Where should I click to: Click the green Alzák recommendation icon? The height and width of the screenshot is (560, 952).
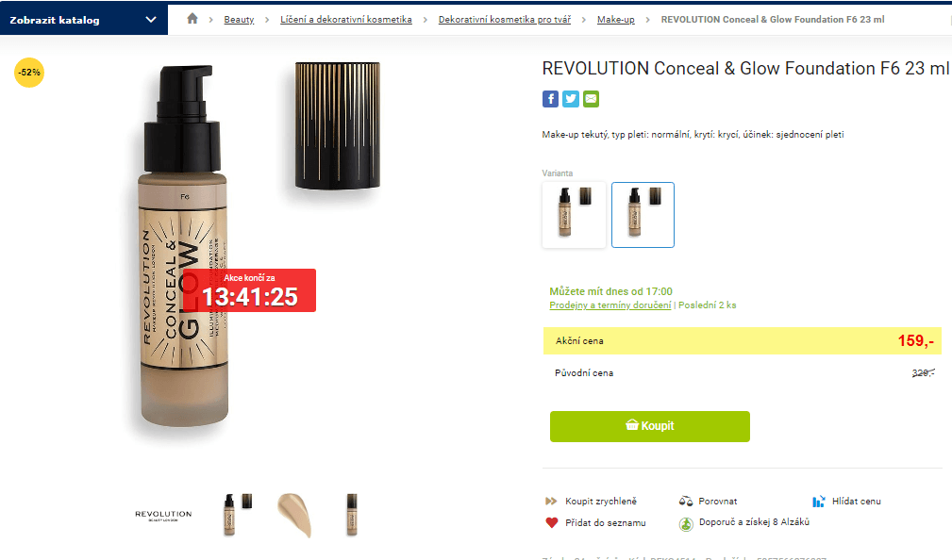(x=687, y=523)
